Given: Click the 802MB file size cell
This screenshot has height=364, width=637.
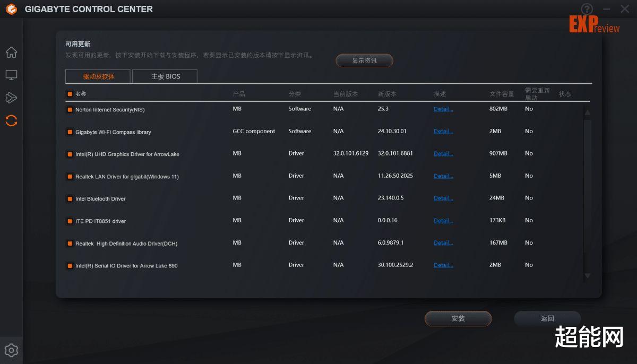Looking at the screenshot, I should coord(498,109).
